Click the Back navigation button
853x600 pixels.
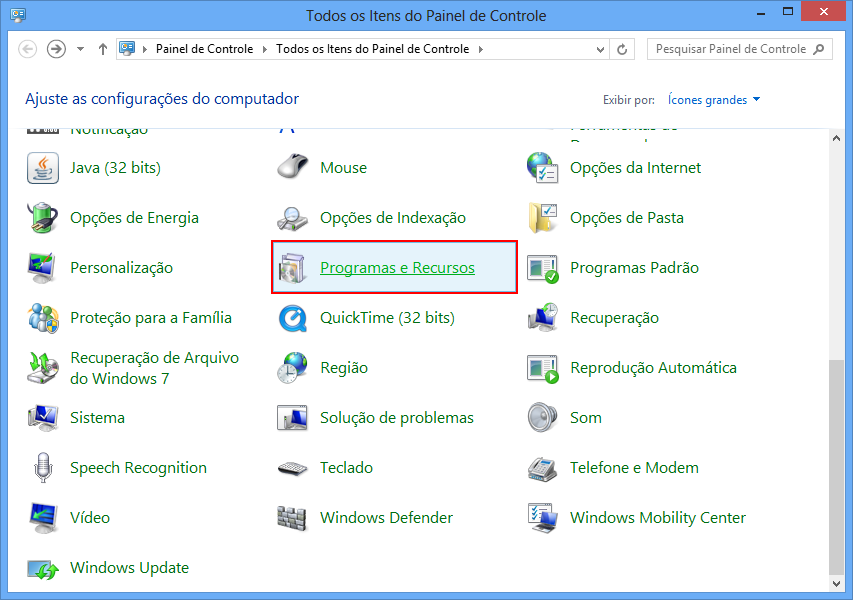pyautogui.click(x=27, y=49)
